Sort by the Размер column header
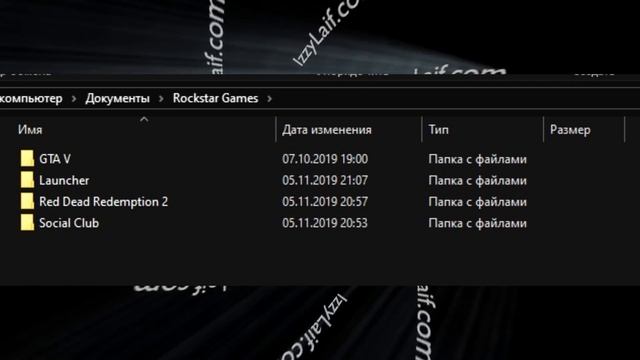The height and width of the screenshot is (360, 640). pos(570,130)
